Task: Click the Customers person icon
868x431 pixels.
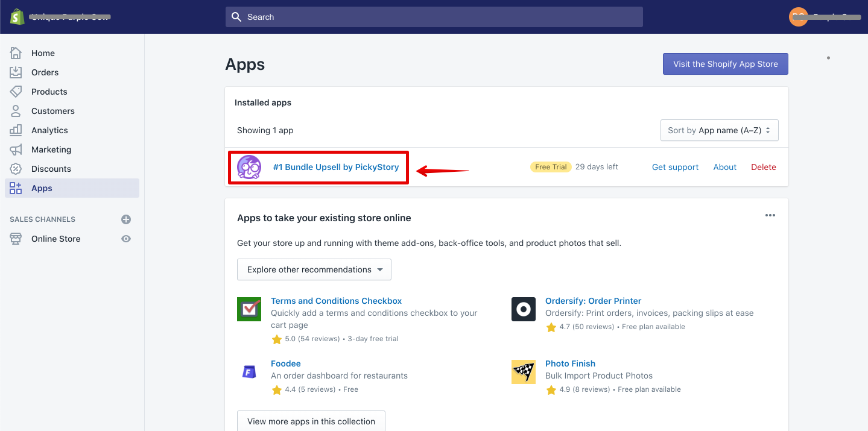Action: coord(16,111)
